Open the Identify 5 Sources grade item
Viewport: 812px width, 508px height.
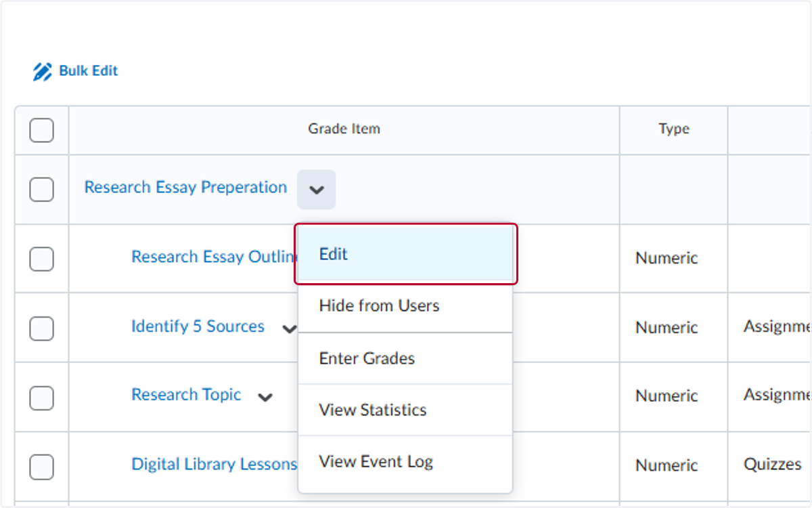[198, 326]
